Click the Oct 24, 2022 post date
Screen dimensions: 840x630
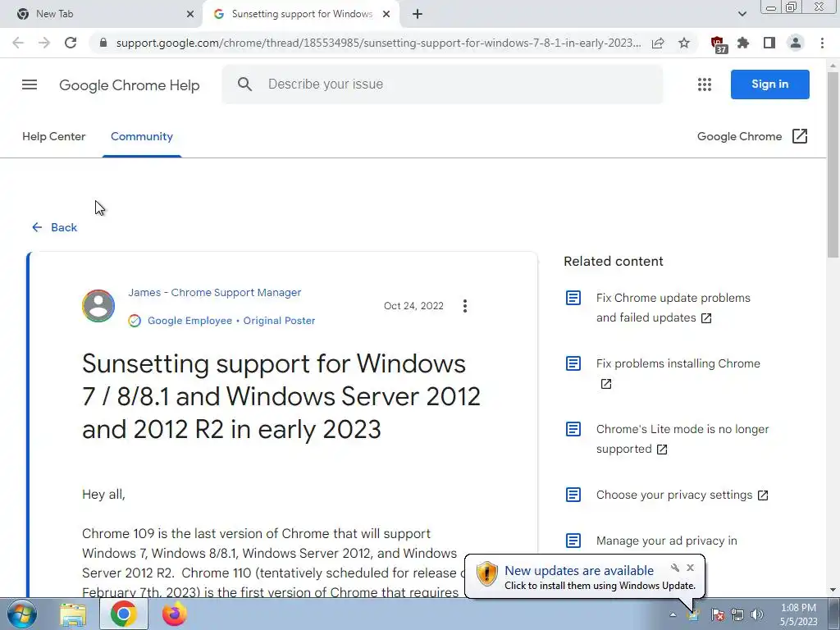pyautogui.click(x=413, y=306)
